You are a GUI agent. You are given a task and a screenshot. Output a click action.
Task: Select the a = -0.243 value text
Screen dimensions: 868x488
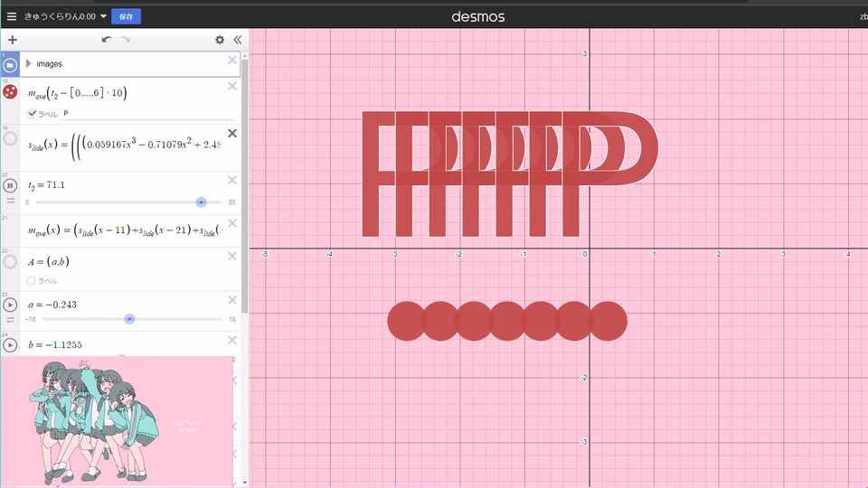coord(52,305)
